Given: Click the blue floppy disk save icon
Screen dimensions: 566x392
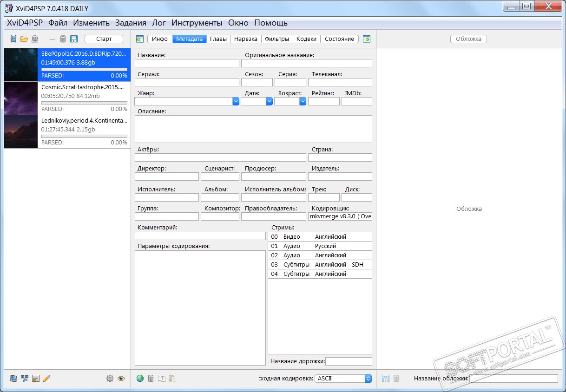Looking at the screenshot, I should (73, 39).
